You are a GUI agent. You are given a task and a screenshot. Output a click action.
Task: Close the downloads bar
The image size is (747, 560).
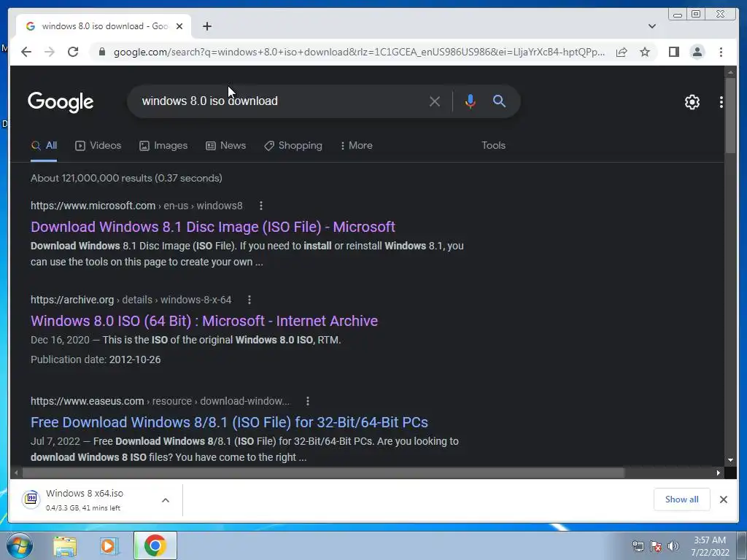tap(723, 499)
